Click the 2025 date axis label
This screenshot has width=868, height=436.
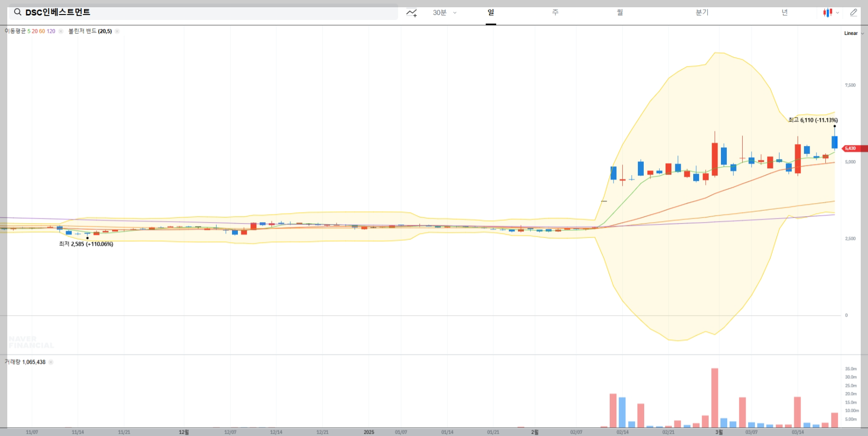[x=369, y=432]
